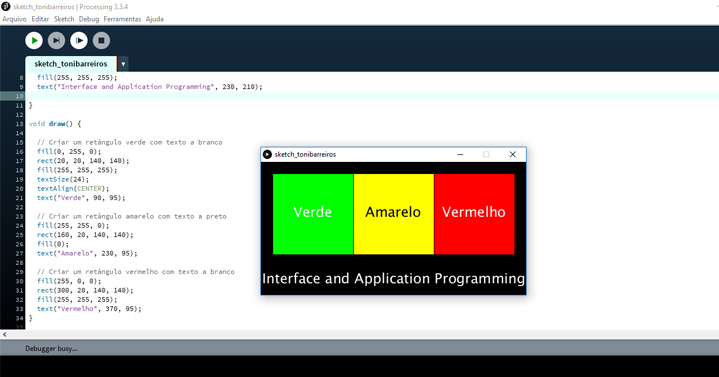Open the Ferramentas menu
Viewport: 719px width, 377px height.
(x=122, y=19)
